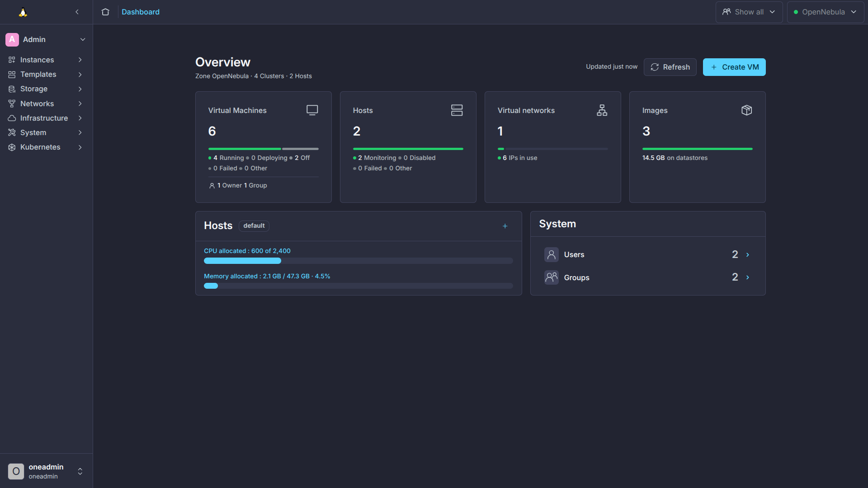Open the Kubernetes menu item
The width and height of the screenshot is (868, 488).
(x=46, y=147)
